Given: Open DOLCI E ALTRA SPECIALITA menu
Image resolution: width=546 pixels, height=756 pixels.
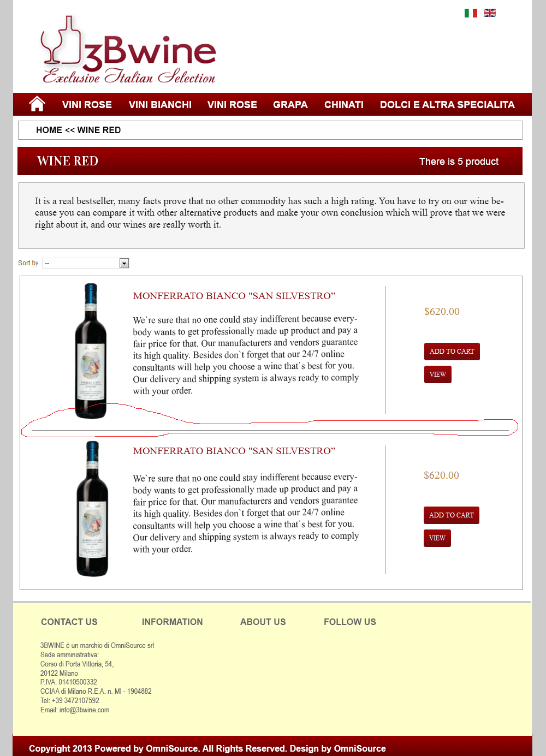Looking at the screenshot, I should point(447,104).
